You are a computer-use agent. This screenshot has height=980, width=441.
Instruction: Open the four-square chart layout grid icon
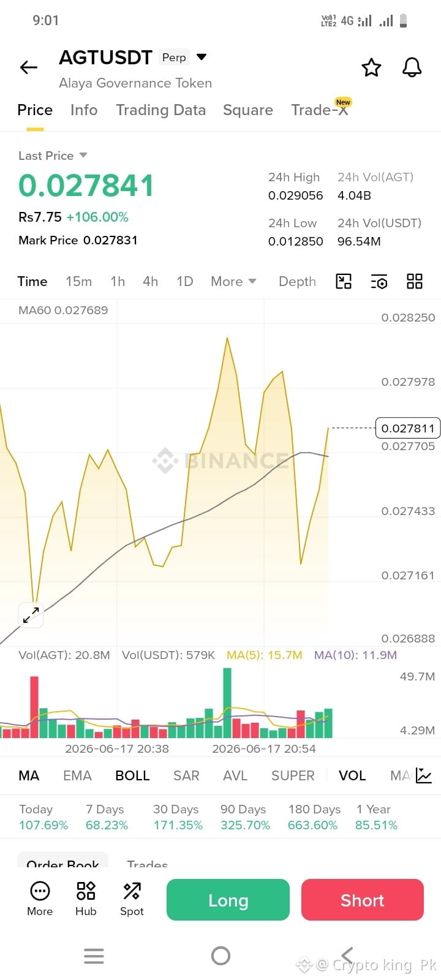(415, 281)
